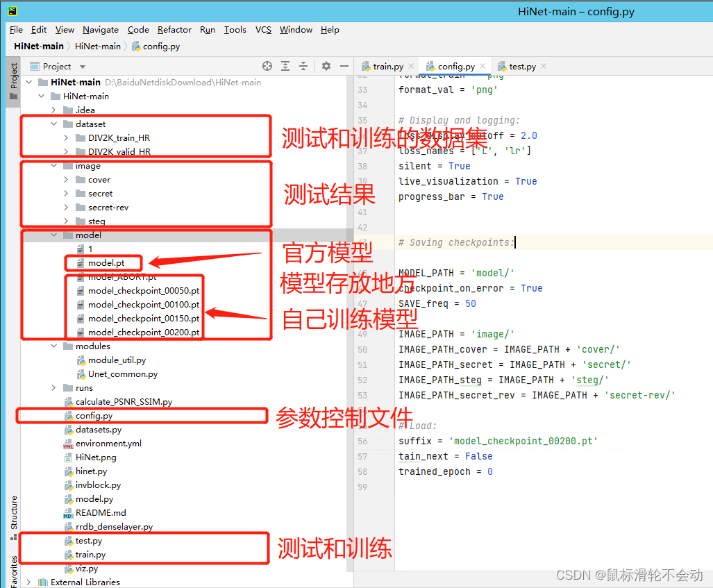Toggle the Favorites side tool window button
Image resolution: width=713 pixels, height=588 pixels.
pyautogui.click(x=14, y=570)
